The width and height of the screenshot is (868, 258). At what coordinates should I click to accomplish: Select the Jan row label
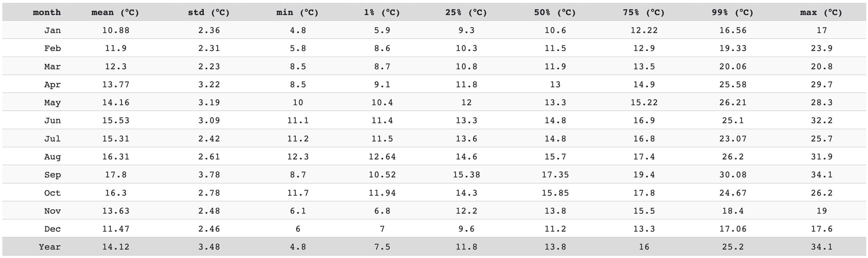(x=53, y=30)
